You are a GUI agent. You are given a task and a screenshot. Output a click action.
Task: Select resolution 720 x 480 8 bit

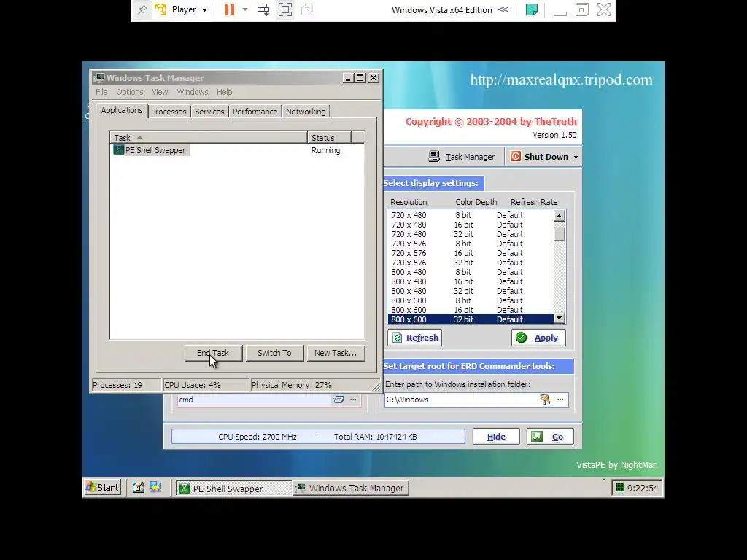pyautogui.click(x=471, y=215)
